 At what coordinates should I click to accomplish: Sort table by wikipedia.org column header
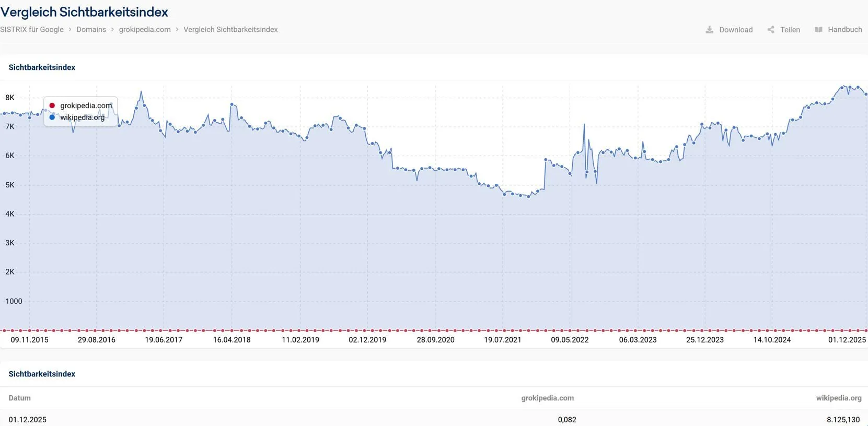tap(839, 398)
